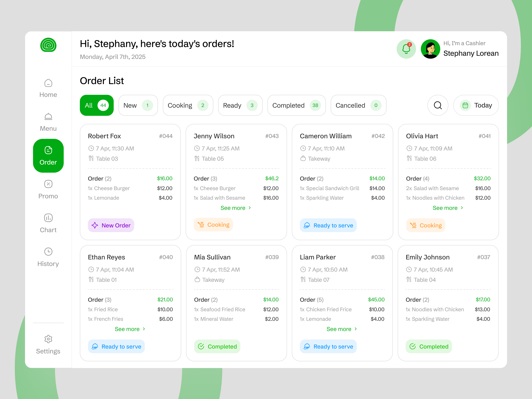Open the Menu section in sidebar
This screenshot has height=399, width=532.
(x=48, y=122)
